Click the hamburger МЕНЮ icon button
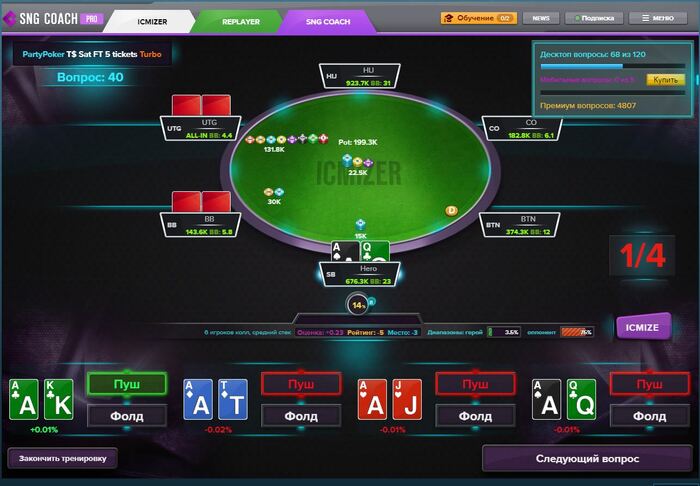Image resolution: width=700 pixels, height=486 pixels. coord(658,18)
